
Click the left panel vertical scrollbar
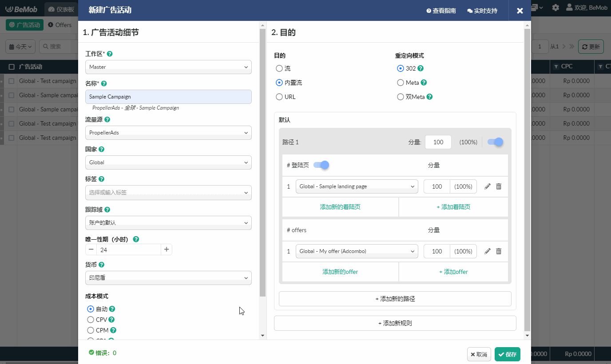click(x=262, y=162)
